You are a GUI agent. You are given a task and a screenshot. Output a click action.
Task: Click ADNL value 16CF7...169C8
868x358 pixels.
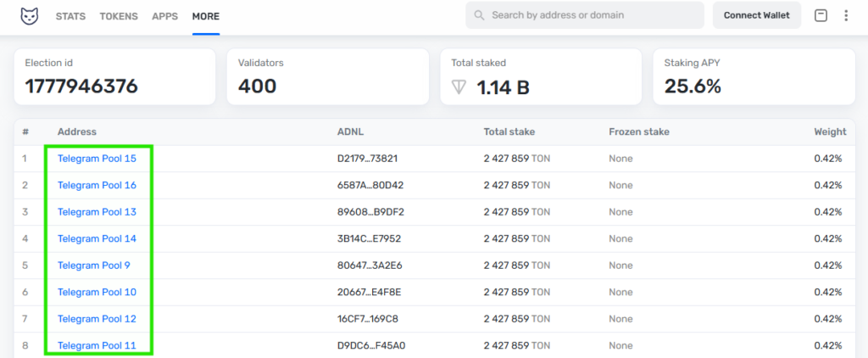point(368,319)
